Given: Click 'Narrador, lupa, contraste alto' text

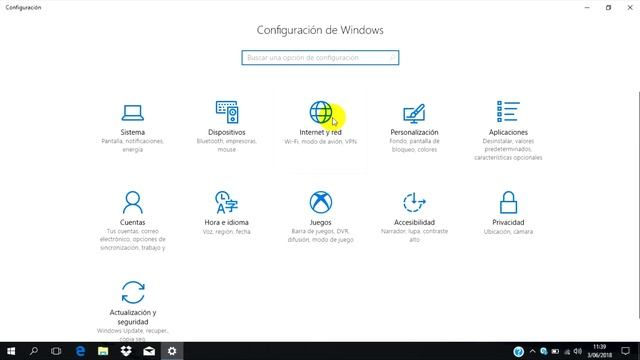Looking at the screenshot, I should (414, 236).
